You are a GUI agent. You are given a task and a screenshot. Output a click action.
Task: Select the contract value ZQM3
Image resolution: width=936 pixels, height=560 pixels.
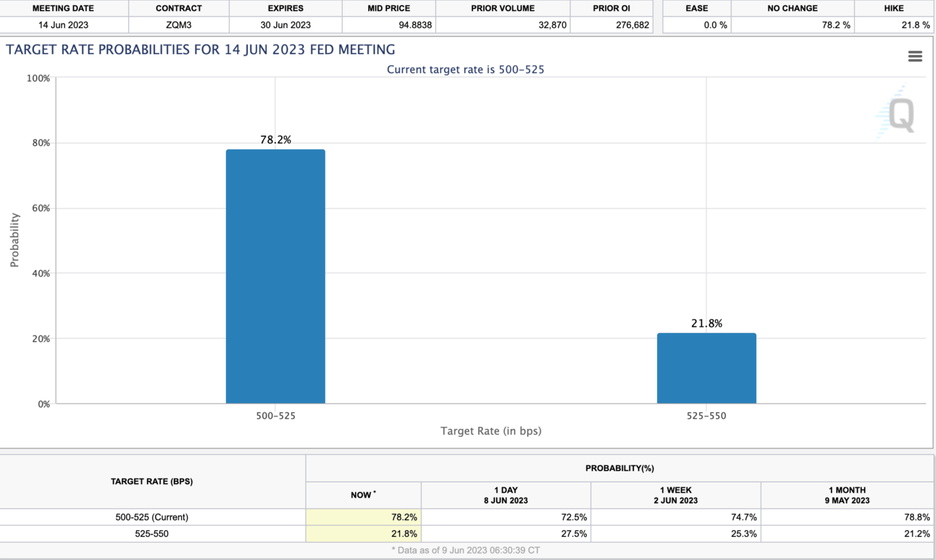click(x=179, y=25)
